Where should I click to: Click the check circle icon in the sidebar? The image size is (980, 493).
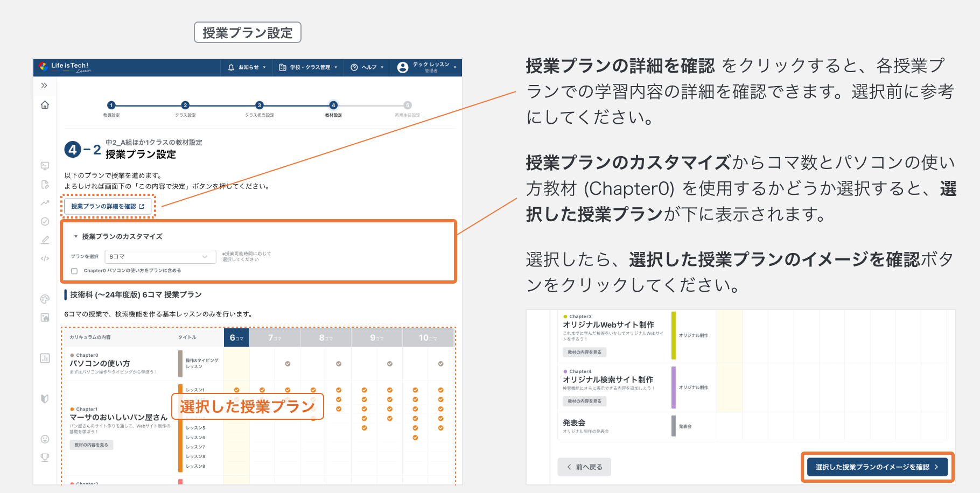(x=45, y=221)
